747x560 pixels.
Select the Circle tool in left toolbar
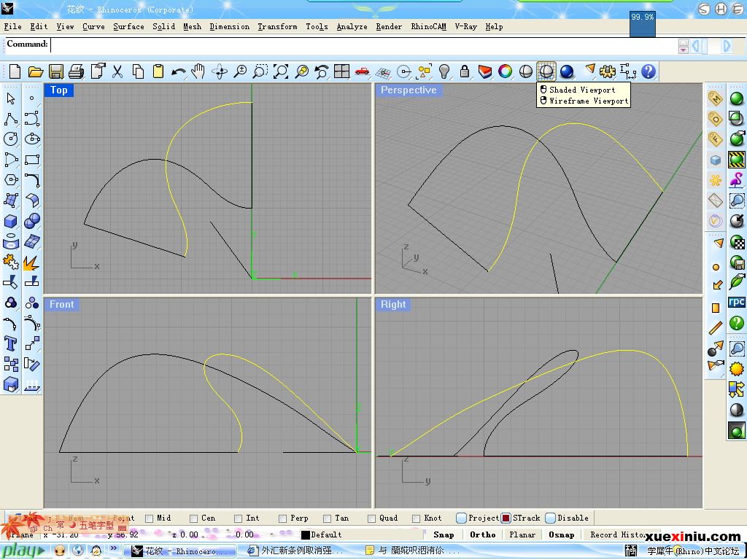[x=11, y=139]
